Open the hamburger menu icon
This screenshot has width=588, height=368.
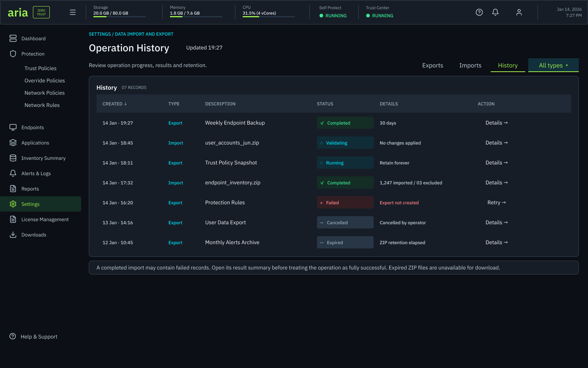tap(73, 12)
